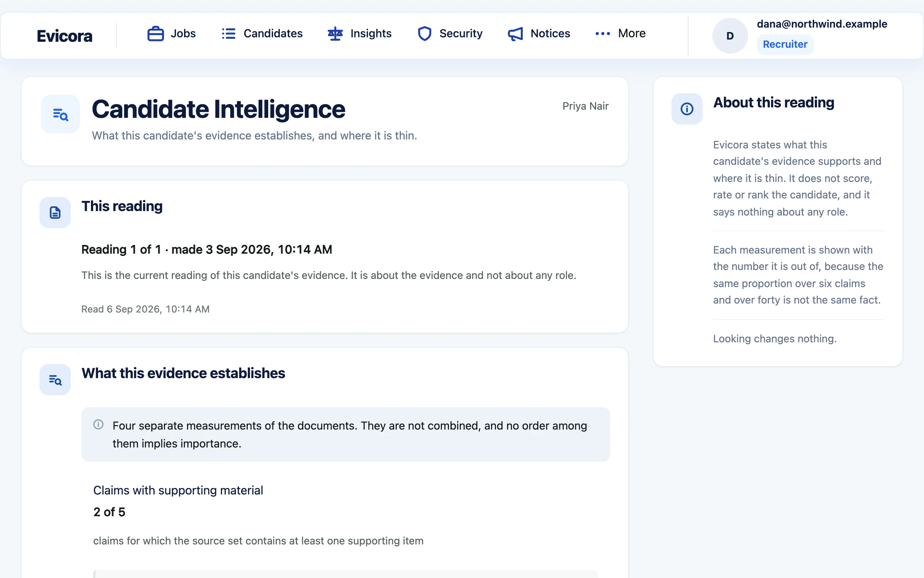Open the Notices nav item
The height and width of the screenshot is (578, 924).
pyautogui.click(x=539, y=34)
